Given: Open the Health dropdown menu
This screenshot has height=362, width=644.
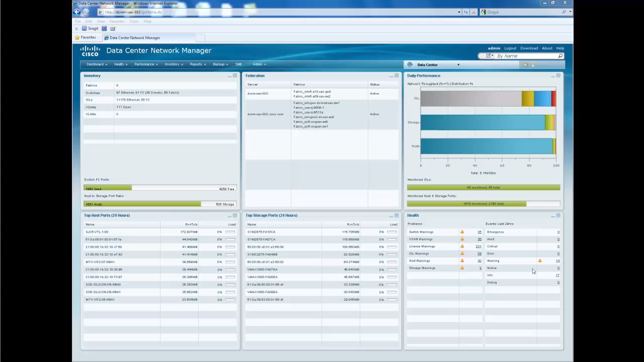Looking at the screenshot, I should click(121, 64).
